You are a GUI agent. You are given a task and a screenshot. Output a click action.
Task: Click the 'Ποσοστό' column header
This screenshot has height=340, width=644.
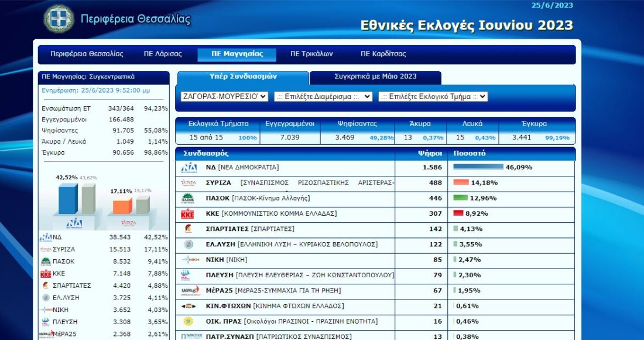pyautogui.click(x=469, y=154)
